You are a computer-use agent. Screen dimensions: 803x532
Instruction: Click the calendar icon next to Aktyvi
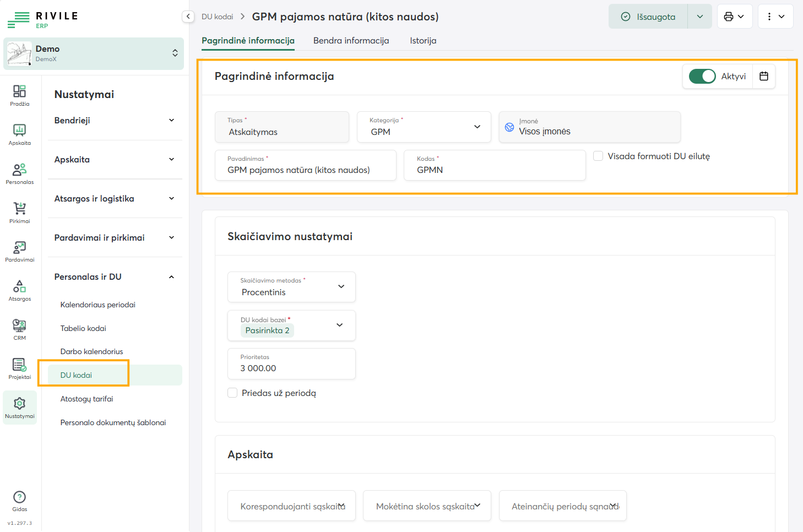tap(764, 76)
